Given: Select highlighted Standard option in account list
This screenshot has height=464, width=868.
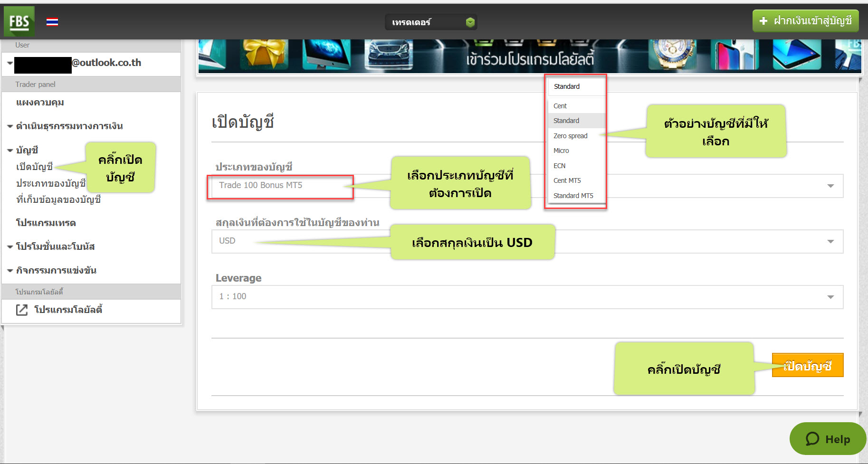Looking at the screenshot, I should pos(577,121).
